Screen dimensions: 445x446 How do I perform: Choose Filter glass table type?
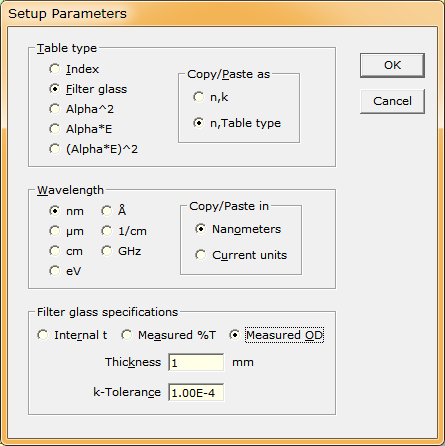coord(88,89)
